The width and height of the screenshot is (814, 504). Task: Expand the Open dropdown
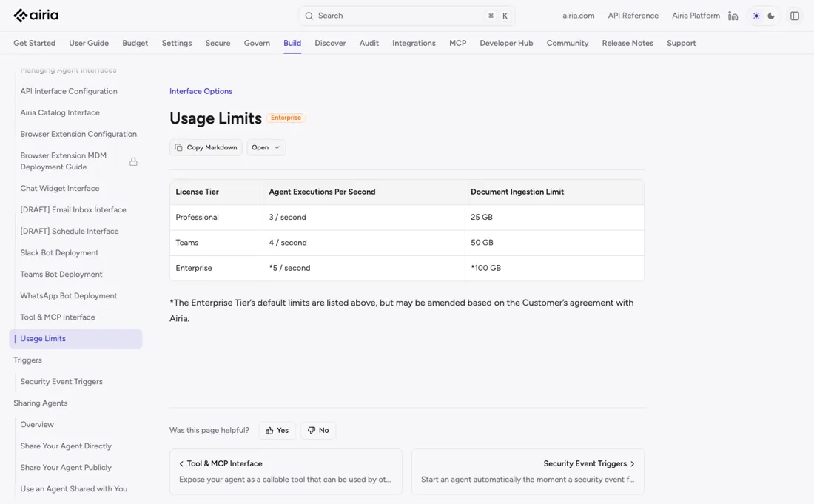click(266, 147)
